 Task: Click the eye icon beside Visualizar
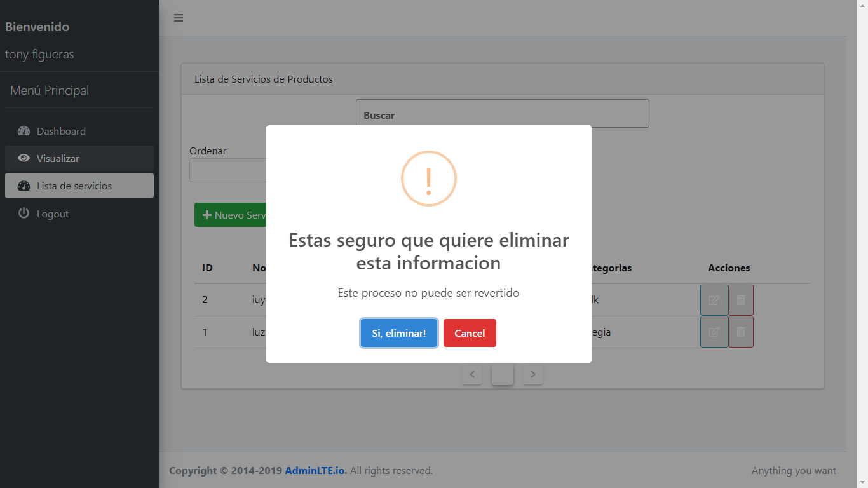(x=24, y=158)
